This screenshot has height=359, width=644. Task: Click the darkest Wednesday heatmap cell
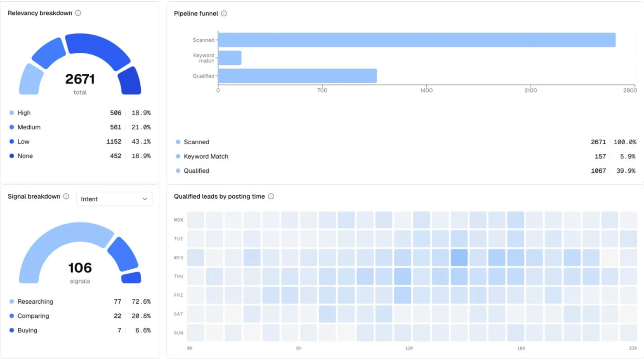pyautogui.click(x=459, y=258)
